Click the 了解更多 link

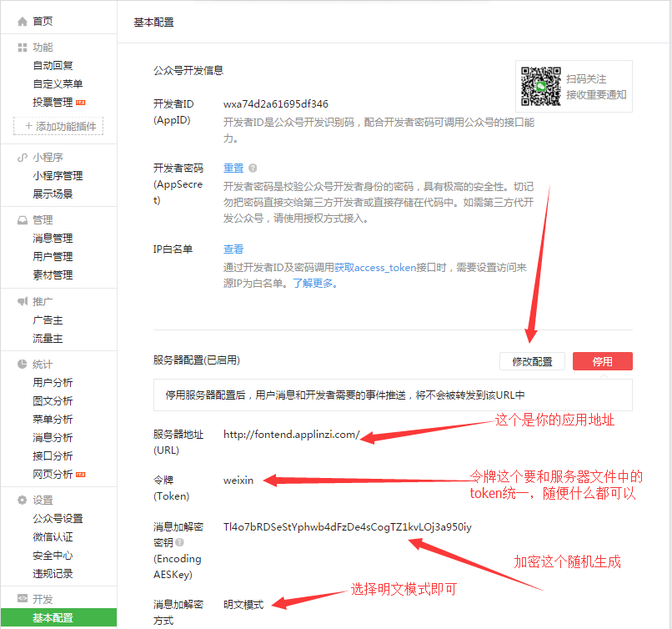coord(313,284)
